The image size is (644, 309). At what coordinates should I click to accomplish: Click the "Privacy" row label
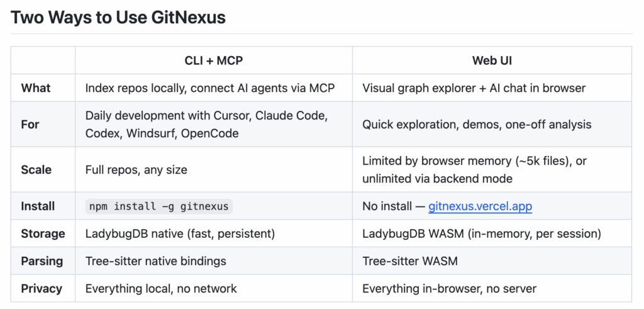coord(42,288)
